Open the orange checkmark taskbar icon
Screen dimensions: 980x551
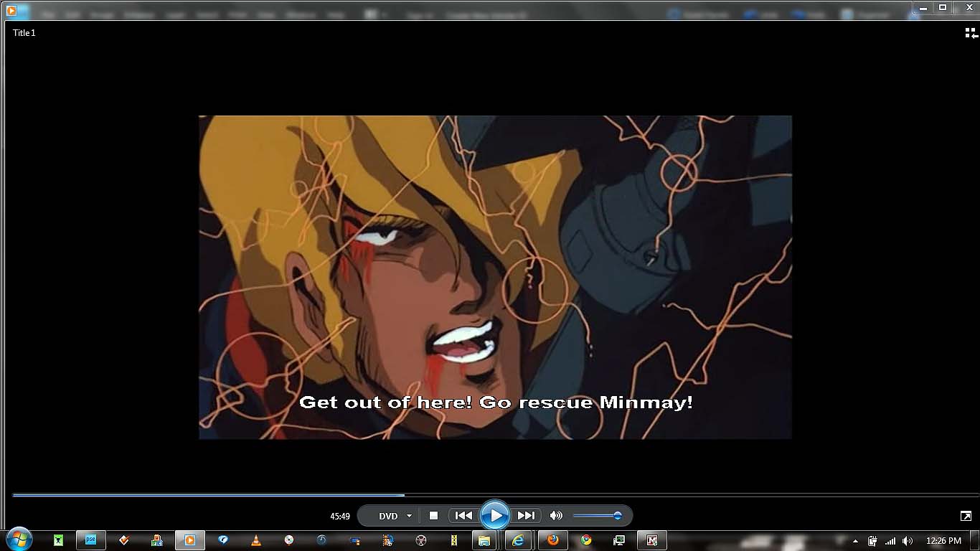[124, 540]
